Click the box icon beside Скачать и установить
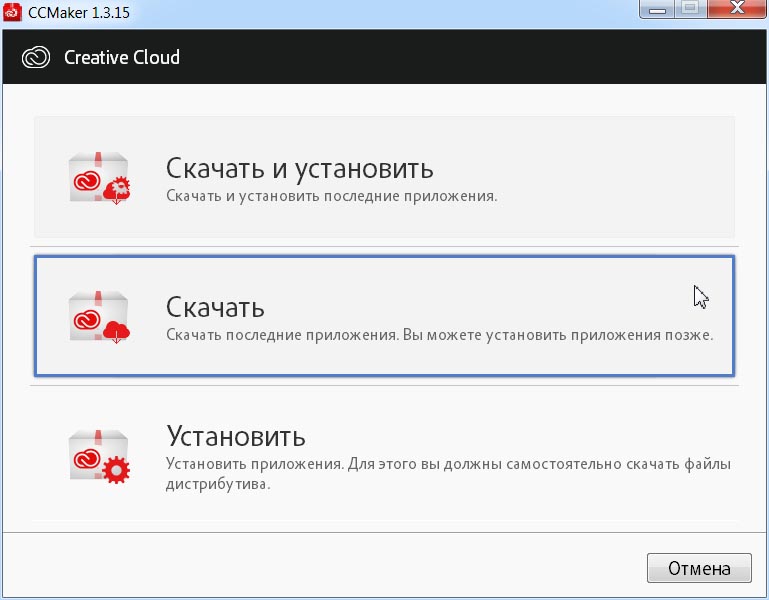 pyautogui.click(x=100, y=177)
